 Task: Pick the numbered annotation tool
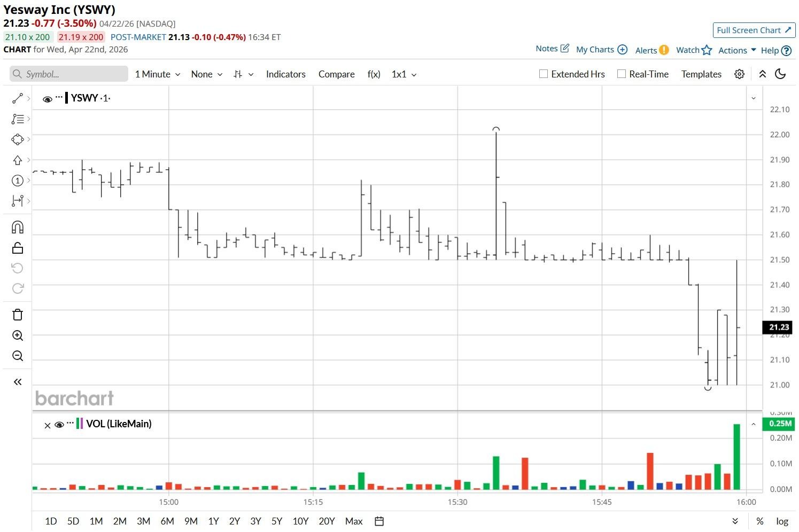(18, 181)
